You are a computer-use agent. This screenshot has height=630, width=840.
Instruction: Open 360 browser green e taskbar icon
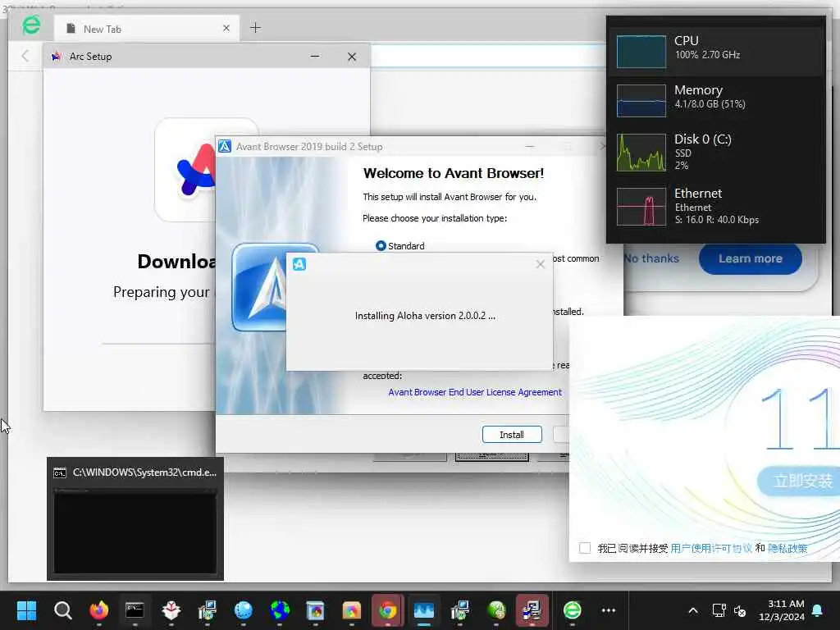(x=572, y=610)
